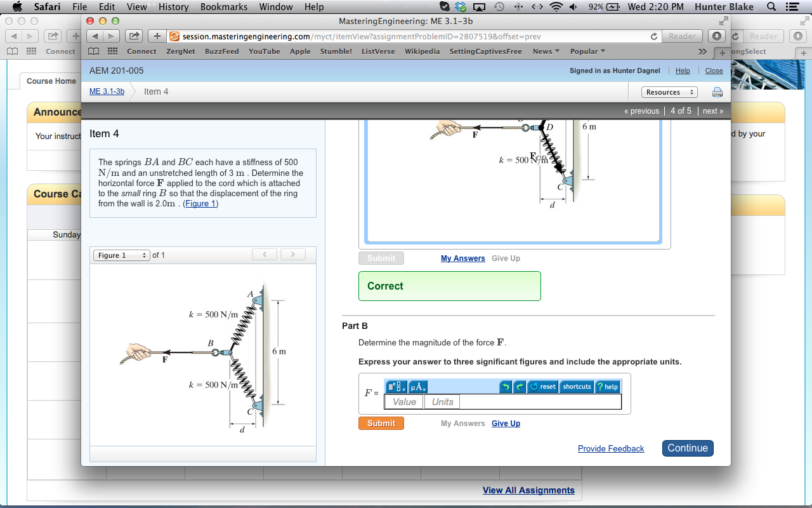Viewport: 812px width, 508px height.
Task: Open the YouTube bookmark
Action: 264,51
